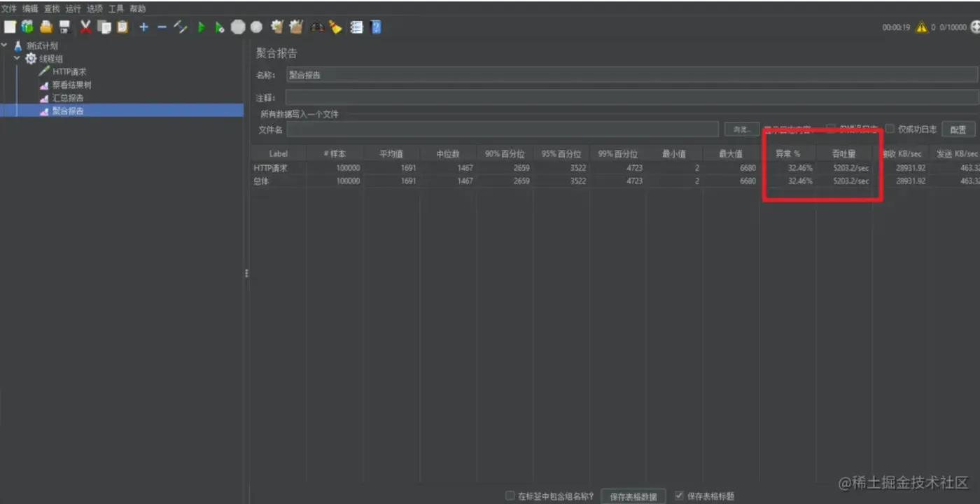Click the 吞吐量 column header
This screenshot has height=504, width=980.
844,153
